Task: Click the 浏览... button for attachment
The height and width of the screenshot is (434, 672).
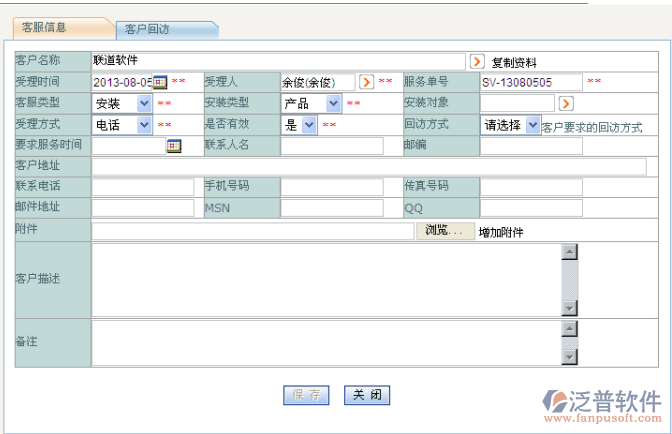Action: [444, 231]
